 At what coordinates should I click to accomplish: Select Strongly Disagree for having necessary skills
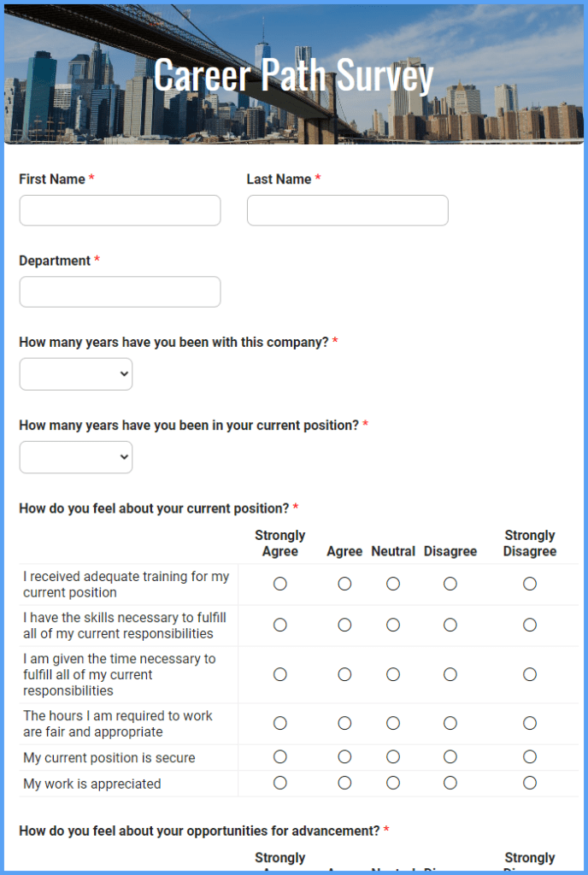click(x=529, y=624)
